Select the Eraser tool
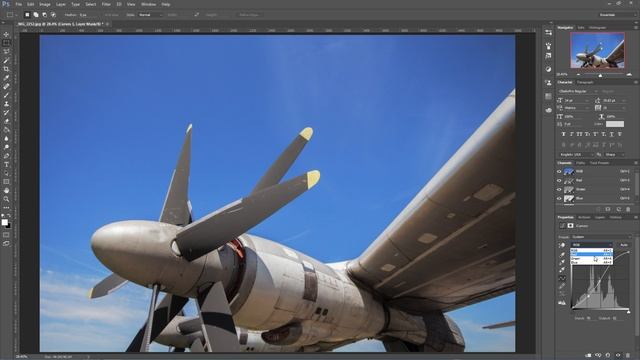Screen dimensions: 640x360 pos(6,121)
